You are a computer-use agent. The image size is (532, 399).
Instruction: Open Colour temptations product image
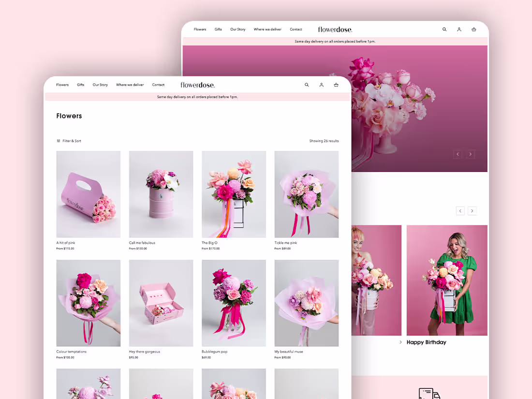(x=88, y=303)
